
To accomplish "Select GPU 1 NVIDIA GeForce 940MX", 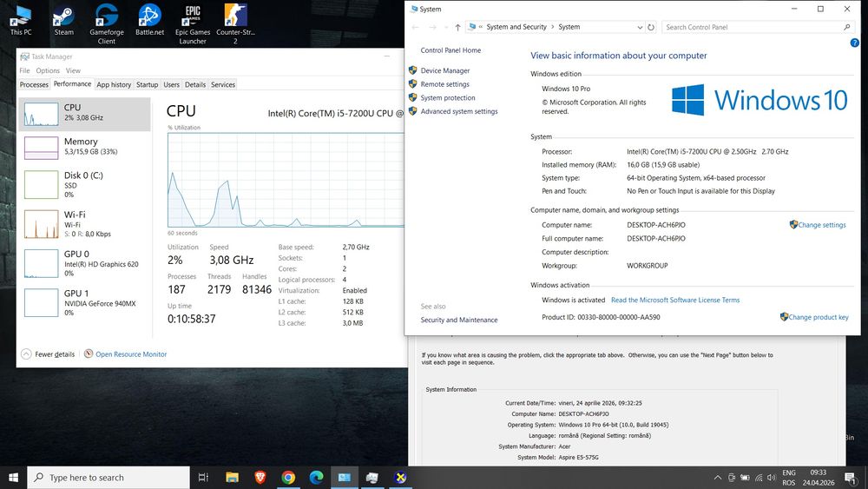I will [x=85, y=301].
